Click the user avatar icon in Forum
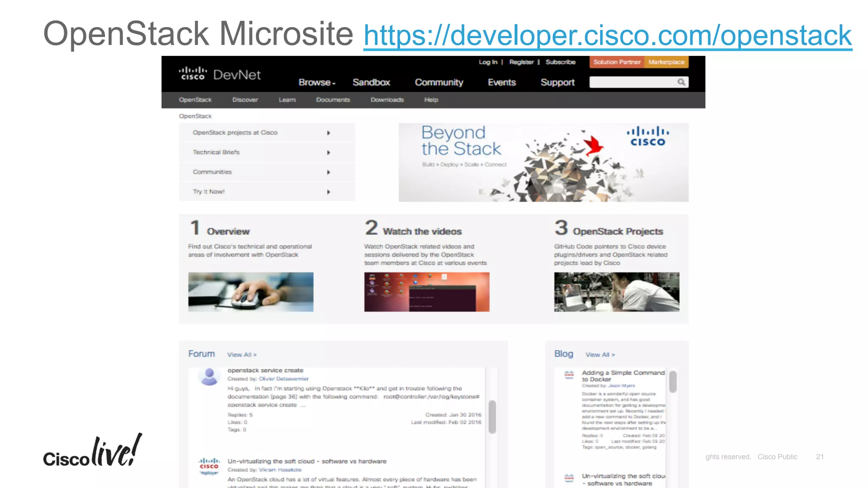This screenshot has height=488, width=868. 209,376
